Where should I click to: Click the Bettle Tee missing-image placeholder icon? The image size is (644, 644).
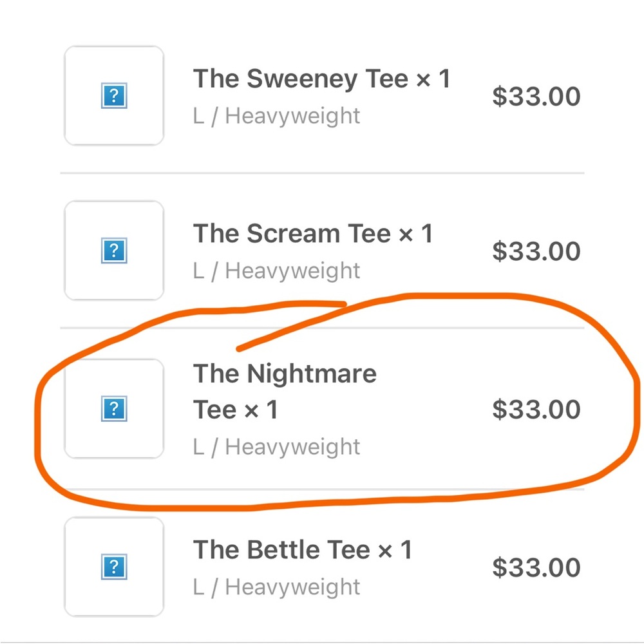click(x=114, y=567)
